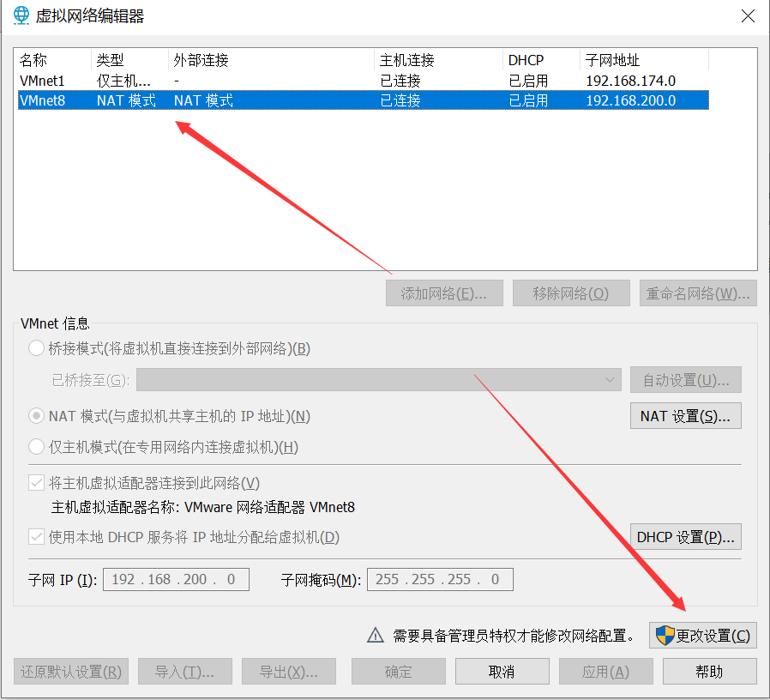
Task: Click the 帮助 button
Action: [x=710, y=672]
